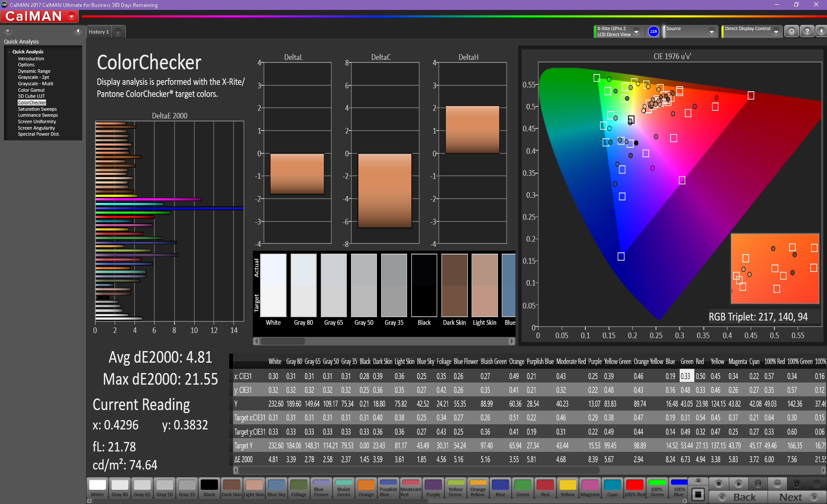Open the X-Rite i1Pro 2 meter dropdown
827x504 pixels.
click(636, 31)
